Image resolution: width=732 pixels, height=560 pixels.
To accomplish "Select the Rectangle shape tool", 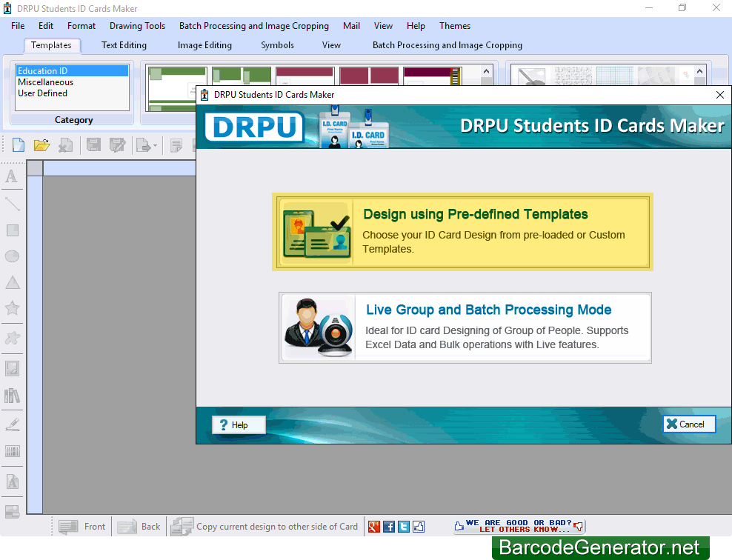I will [x=12, y=230].
